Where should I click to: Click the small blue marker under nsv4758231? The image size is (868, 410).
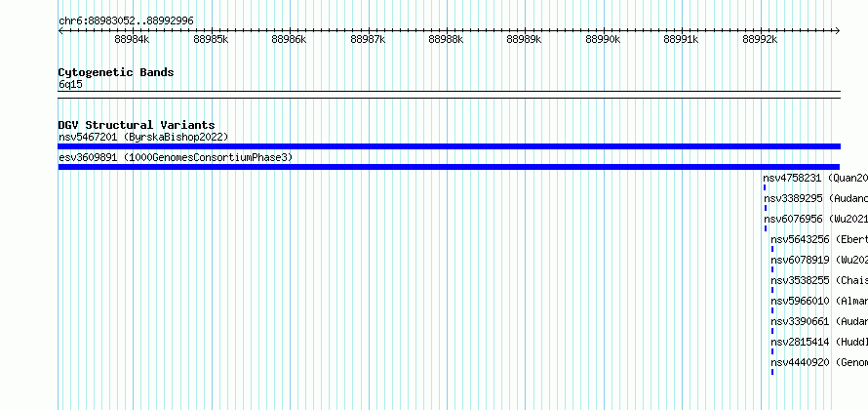coord(765,187)
